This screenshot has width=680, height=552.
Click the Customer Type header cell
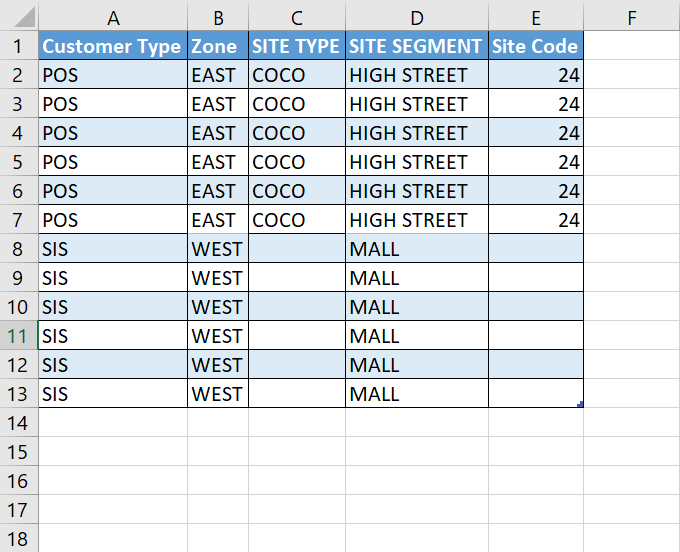[113, 46]
